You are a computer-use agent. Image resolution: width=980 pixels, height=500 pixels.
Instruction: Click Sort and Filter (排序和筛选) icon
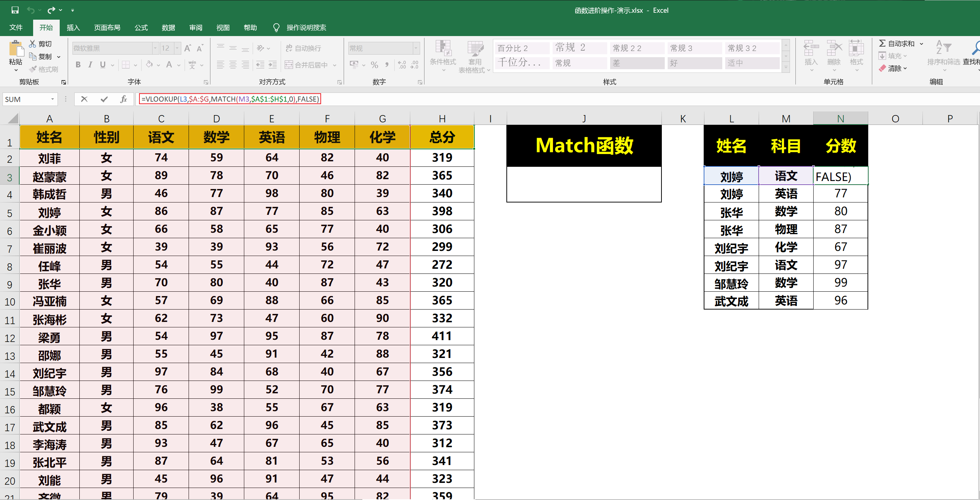pos(944,48)
